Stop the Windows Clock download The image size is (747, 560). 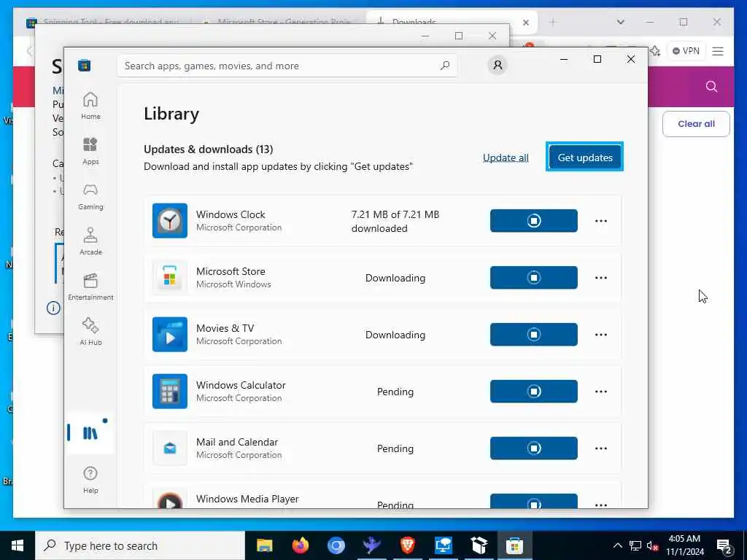point(533,220)
